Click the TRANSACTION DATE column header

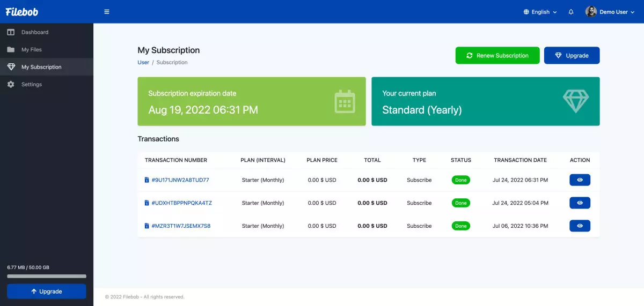point(521,160)
